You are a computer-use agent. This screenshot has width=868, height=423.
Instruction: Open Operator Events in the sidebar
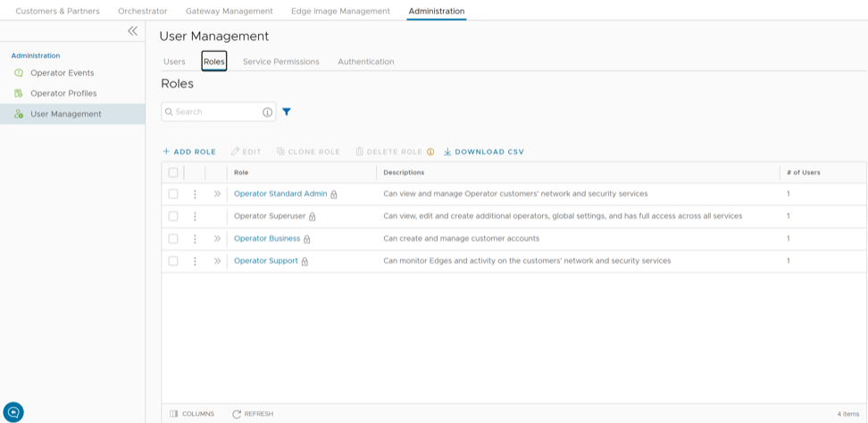[62, 73]
